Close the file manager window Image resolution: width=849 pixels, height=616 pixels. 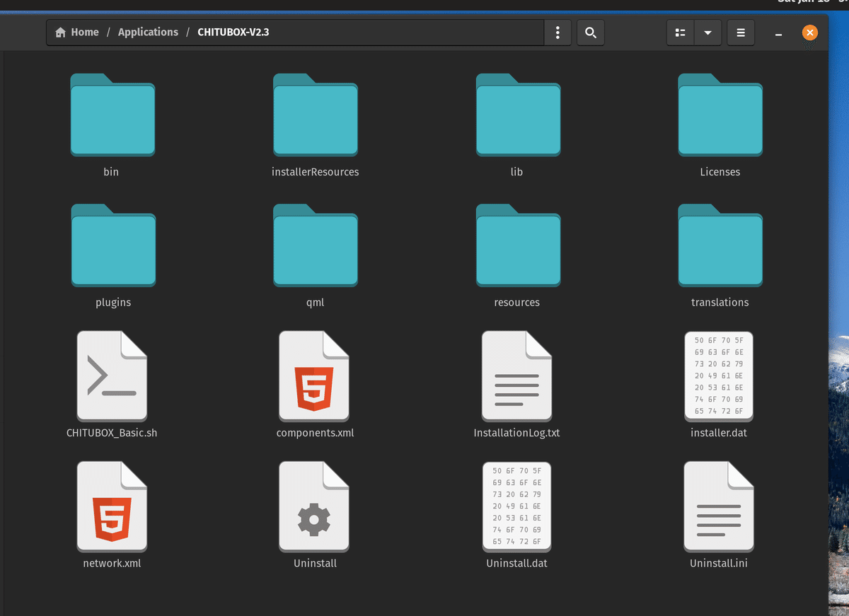click(810, 33)
